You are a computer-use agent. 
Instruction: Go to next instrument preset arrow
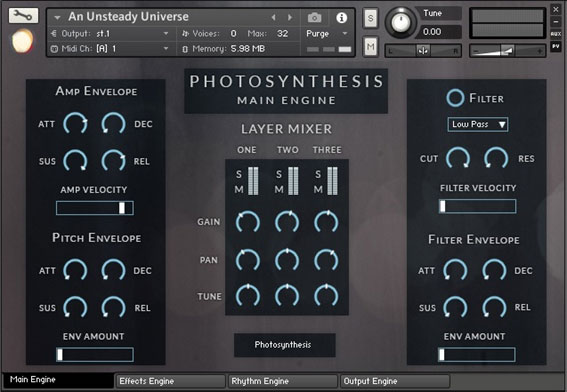tap(290, 17)
